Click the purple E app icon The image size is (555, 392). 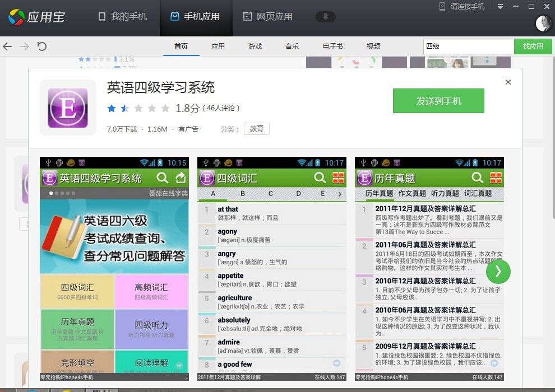click(68, 108)
